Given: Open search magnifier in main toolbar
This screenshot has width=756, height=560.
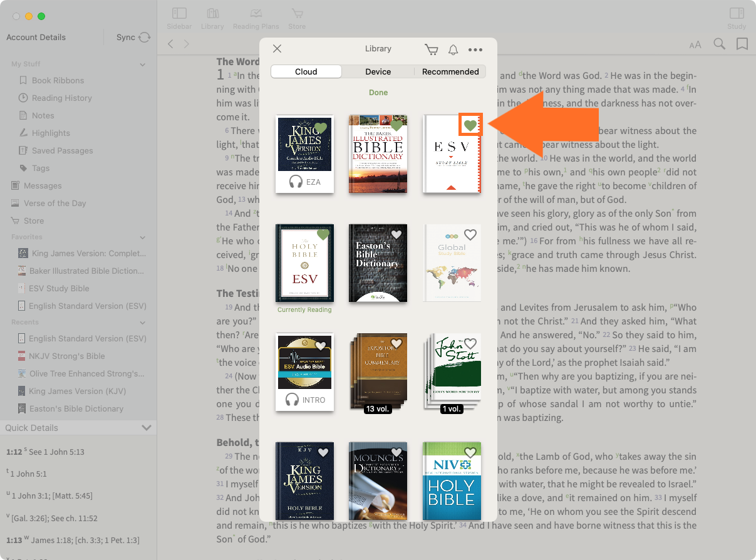Looking at the screenshot, I should tap(720, 44).
